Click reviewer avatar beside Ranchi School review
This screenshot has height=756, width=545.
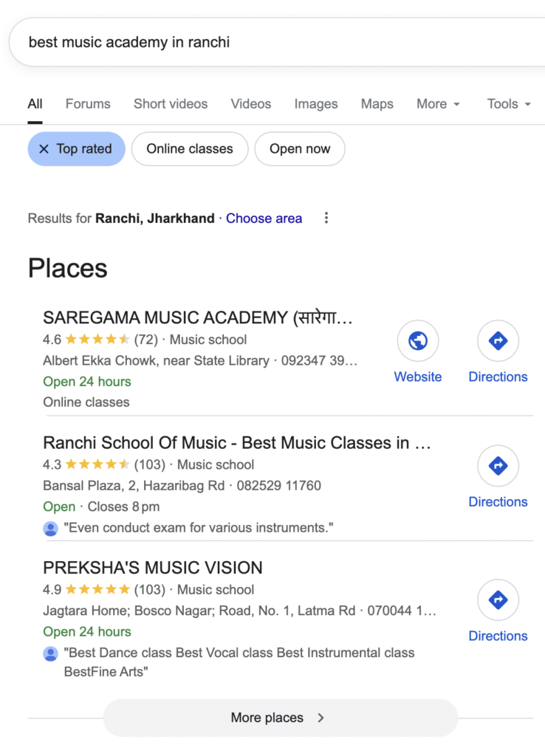51,529
